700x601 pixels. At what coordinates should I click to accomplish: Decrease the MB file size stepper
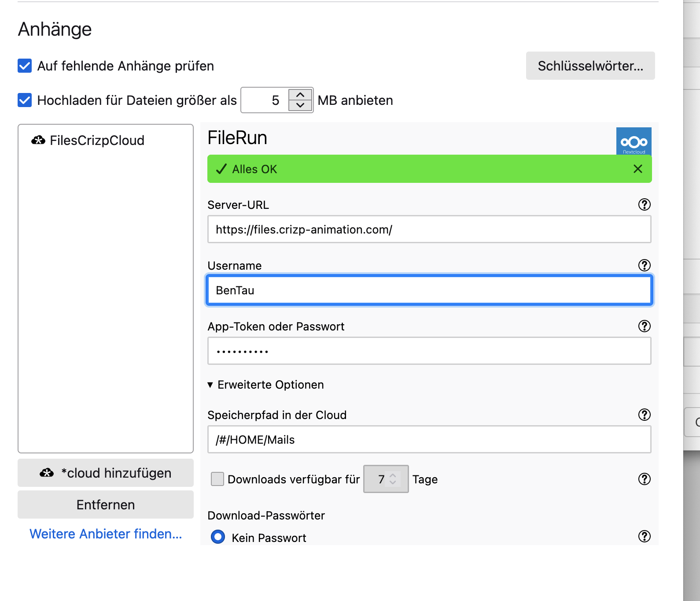tap(300, 105)
